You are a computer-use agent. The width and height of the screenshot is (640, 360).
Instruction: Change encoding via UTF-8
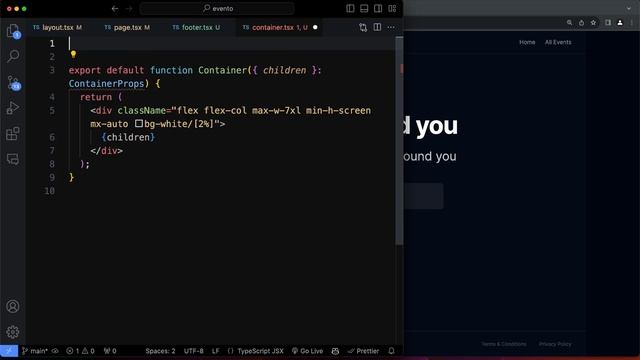193,351
